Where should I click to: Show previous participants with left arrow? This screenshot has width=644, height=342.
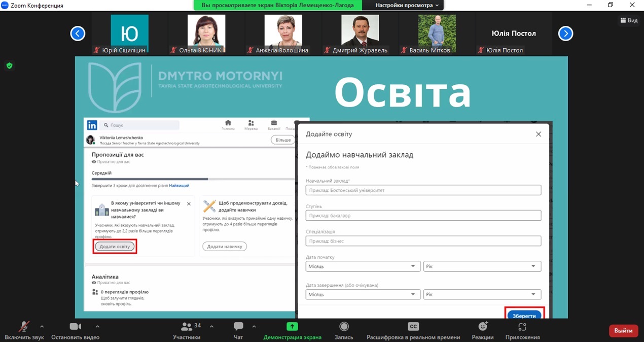pos(78,33)
